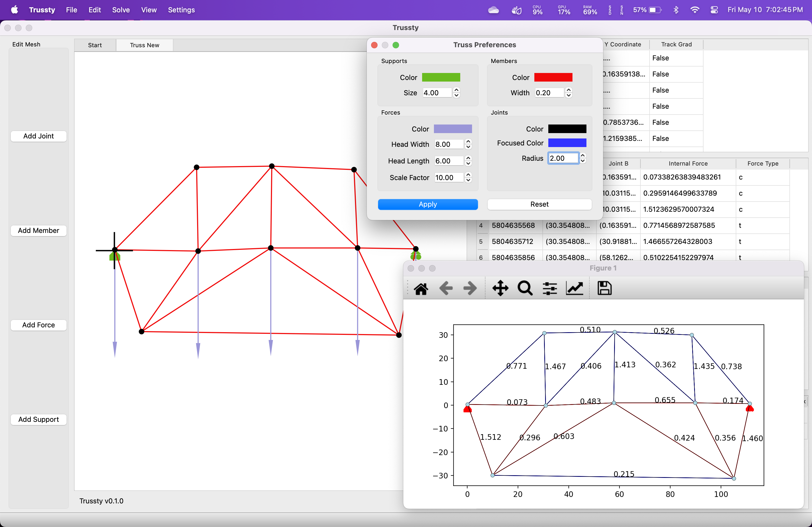Go back to previous view in Figure 1
This screenshot has width=812, height=527.
pyautogui.click(x=445, y=288)
